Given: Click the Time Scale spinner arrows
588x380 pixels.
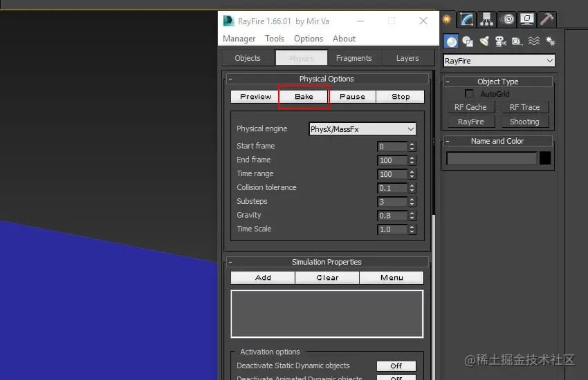Looking at the screenshot, I should click(412, 229).
